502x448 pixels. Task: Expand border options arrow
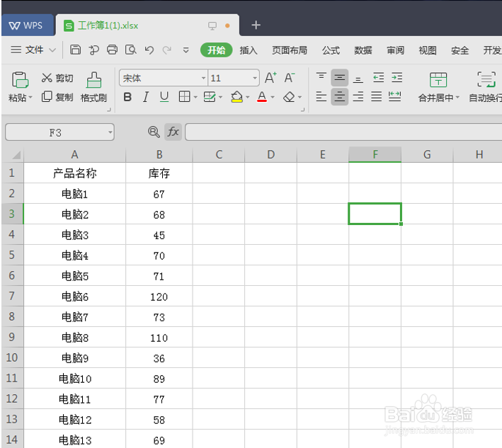[x=195, y=97]
